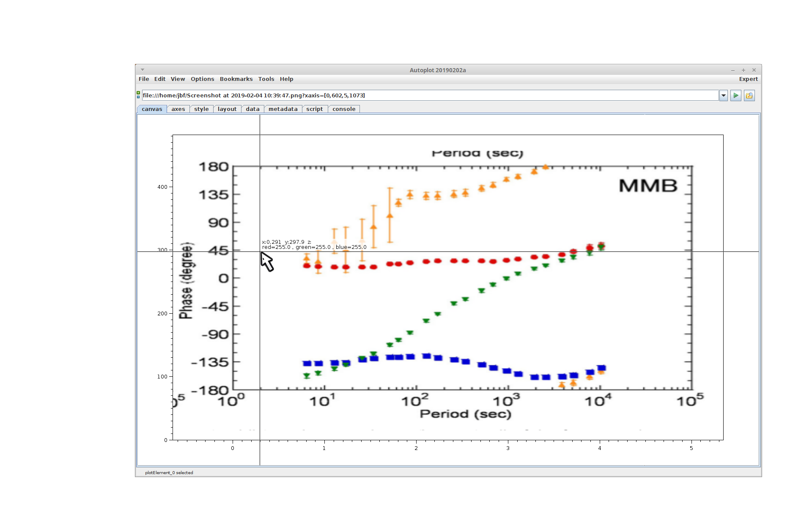Switch to the metadata tab
Image resolution: width=812 pixels, height=508 pixels.
click(x=283, y=109)
